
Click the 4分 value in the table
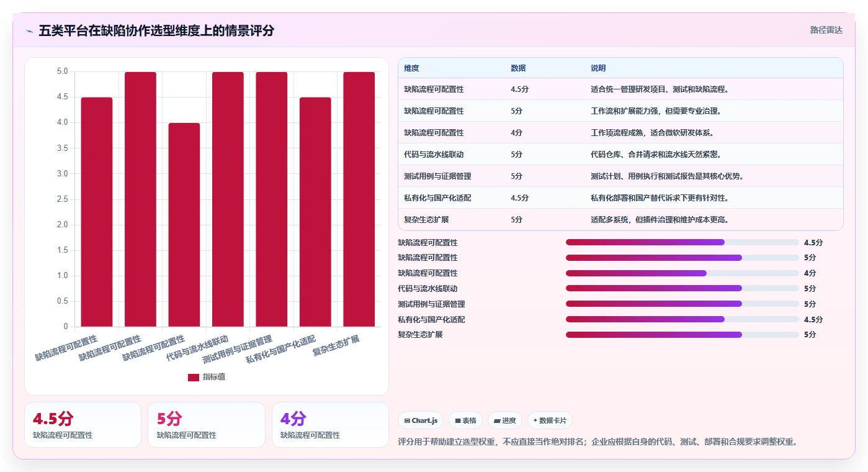[516, 133]
